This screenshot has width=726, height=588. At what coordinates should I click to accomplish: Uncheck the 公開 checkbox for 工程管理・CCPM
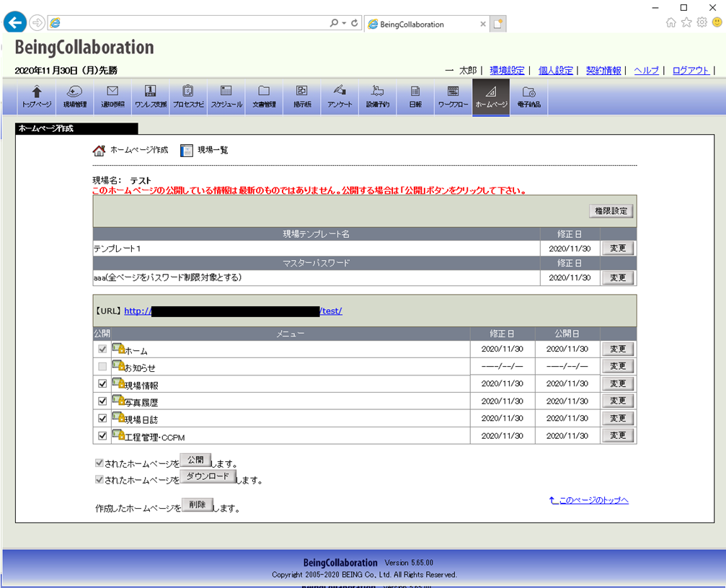(x=102, y=435)
